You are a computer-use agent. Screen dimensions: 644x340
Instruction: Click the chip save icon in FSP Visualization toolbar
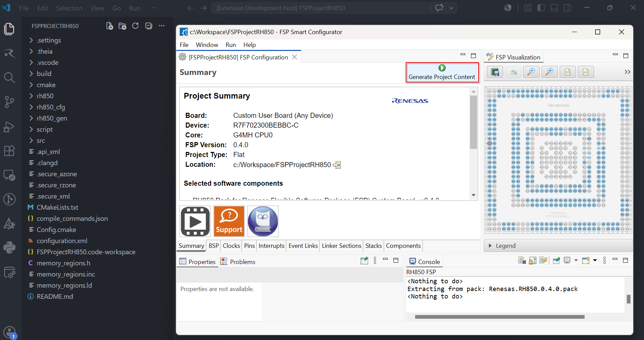495,72
